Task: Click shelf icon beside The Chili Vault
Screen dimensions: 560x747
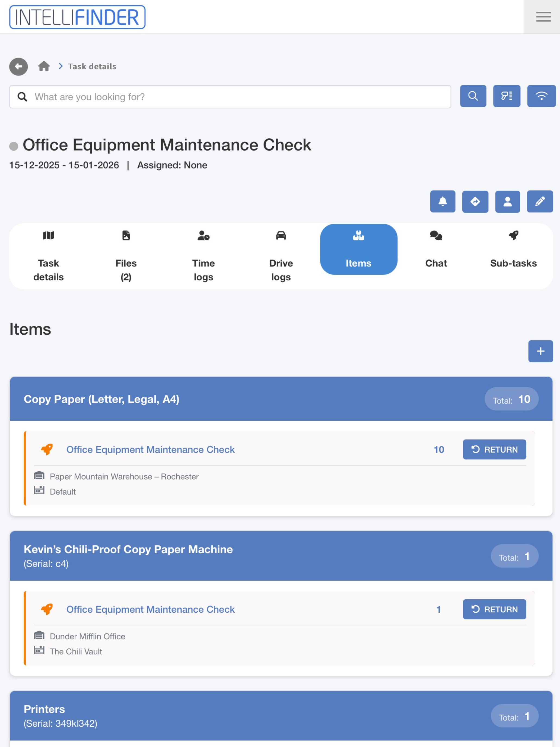Action: pyautogui.click(x=39, y=650)
